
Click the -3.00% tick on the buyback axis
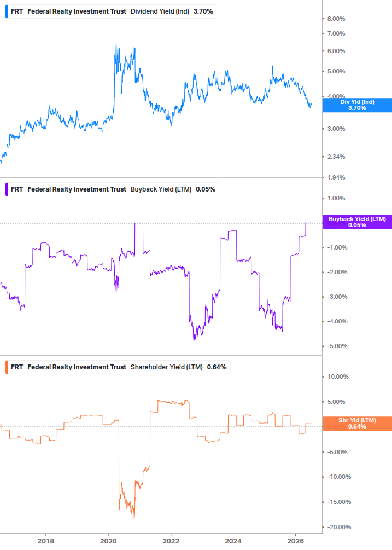coord(337,297)
